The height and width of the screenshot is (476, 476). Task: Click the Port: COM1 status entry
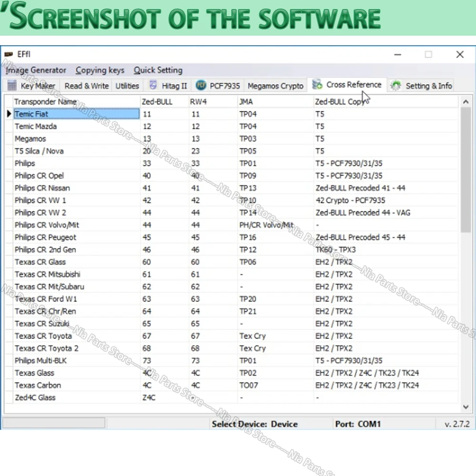pyautogui.click(x=358, y=424)
